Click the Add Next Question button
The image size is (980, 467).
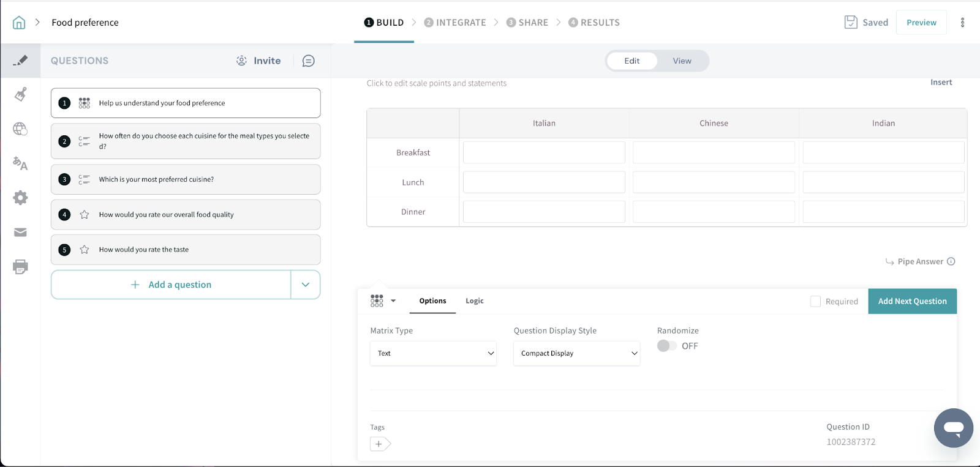pos(912,301)
